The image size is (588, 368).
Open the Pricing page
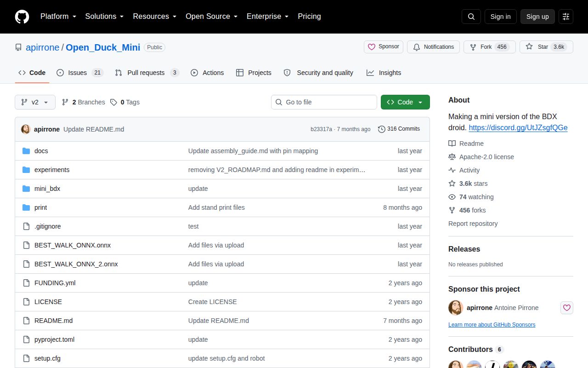tap(309, 17)
